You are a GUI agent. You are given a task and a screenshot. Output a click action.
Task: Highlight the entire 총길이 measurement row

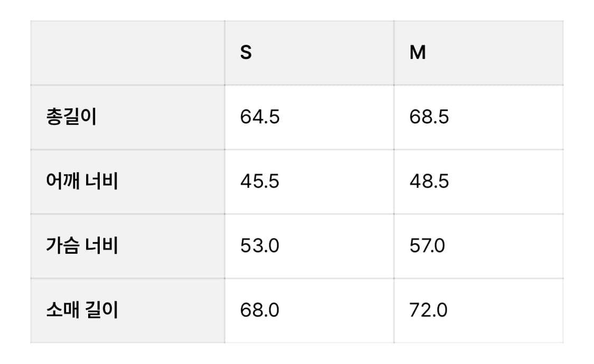tap(338, 117)
